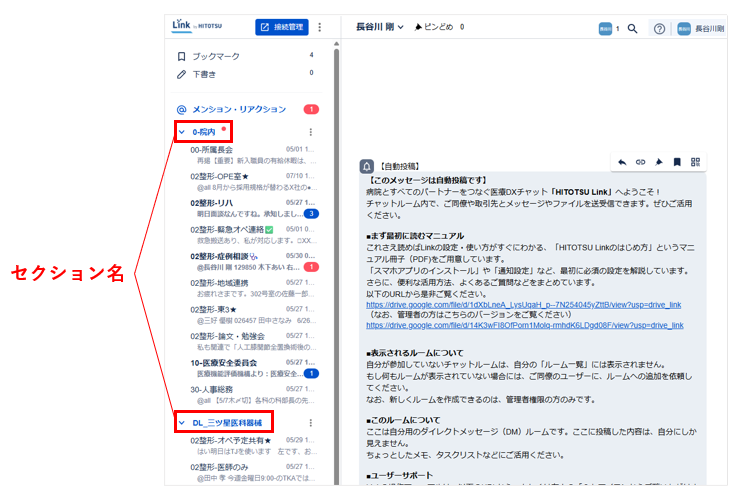Open the 02整形-地域連携 room
Viewport: 738px width, 495px height.
click(x=253, y=288)
